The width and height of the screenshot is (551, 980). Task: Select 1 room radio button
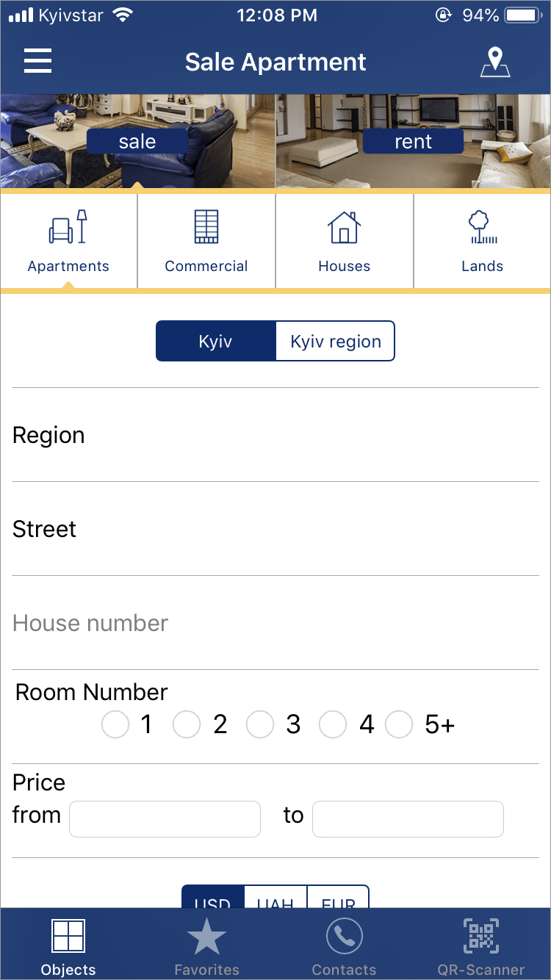click(115, 725)
